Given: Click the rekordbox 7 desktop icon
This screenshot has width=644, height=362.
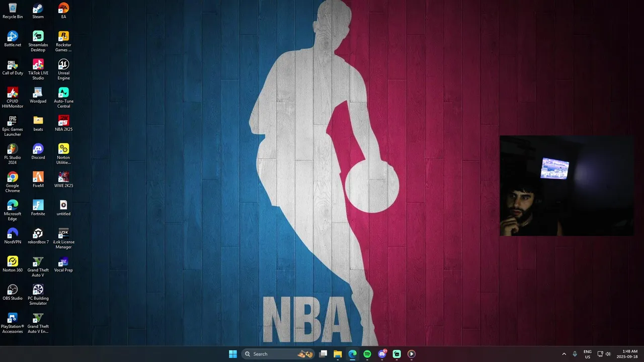Looking at the screenshot, I should point(38,236).
